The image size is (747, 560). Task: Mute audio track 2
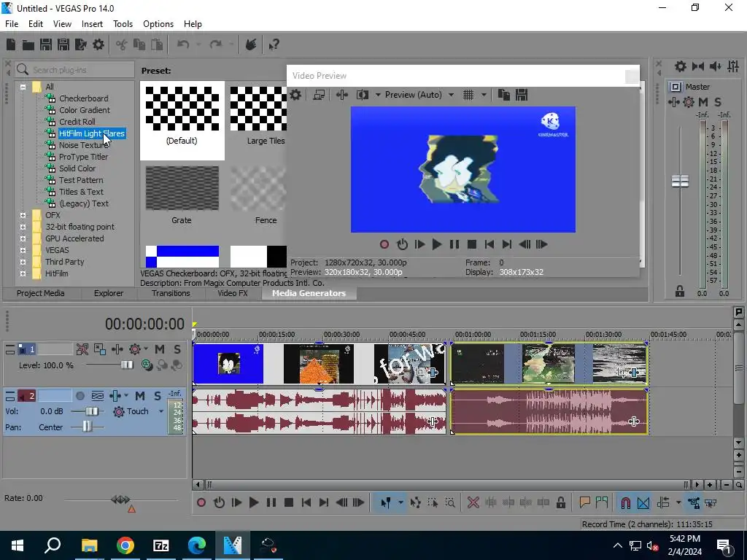tap(139, 396)
